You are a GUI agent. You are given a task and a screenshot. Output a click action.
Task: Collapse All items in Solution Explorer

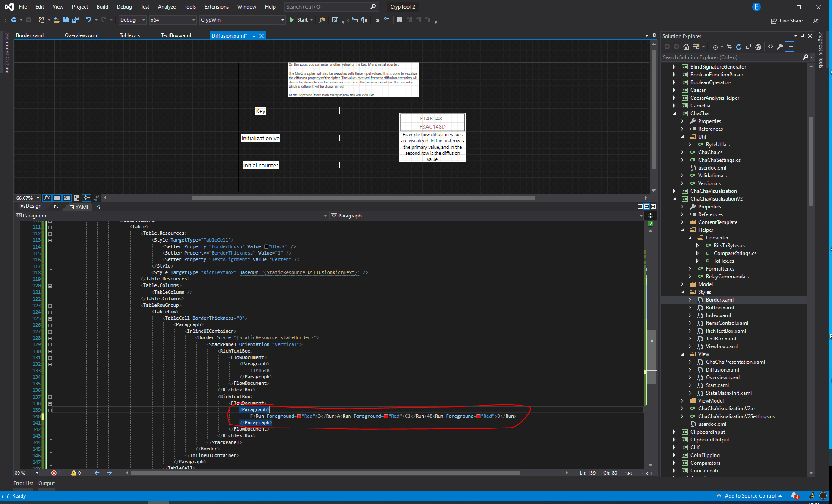coord(749,47)
